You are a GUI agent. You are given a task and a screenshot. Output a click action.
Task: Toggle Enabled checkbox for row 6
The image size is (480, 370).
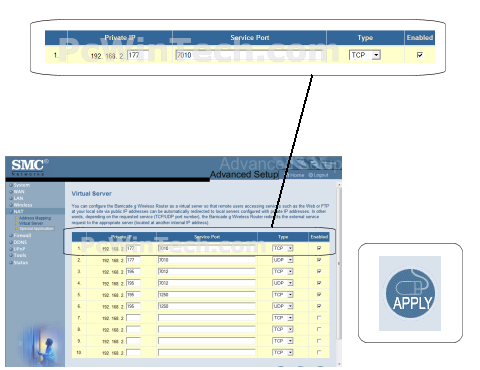(319, 306)
